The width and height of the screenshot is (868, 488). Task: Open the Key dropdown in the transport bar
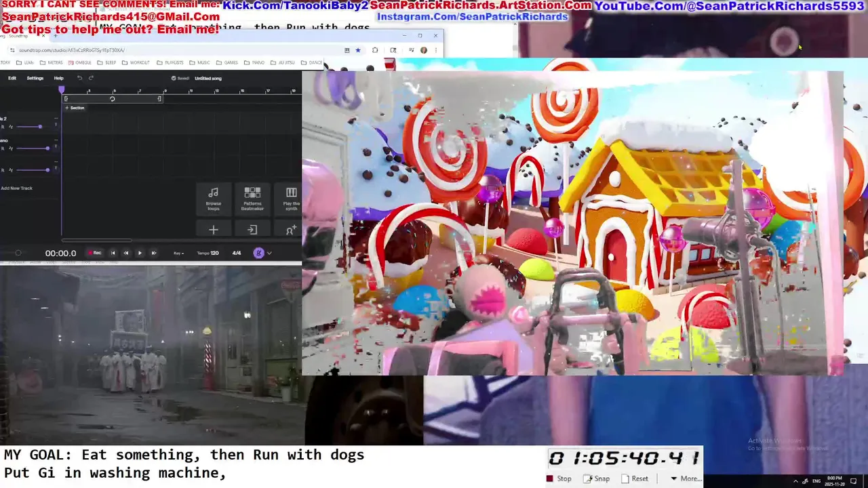click(x=178, y=253)
